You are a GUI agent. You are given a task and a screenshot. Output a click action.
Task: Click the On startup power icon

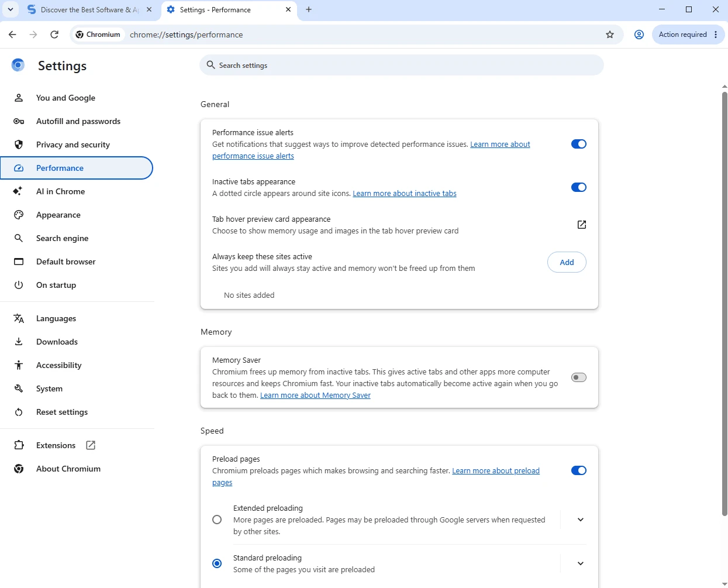click(19, 285)
